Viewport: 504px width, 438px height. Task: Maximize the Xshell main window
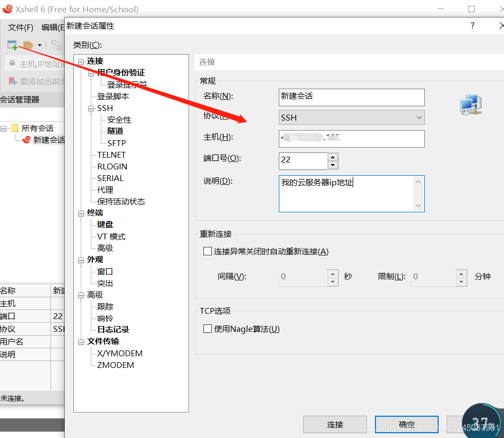pyautogui.click(x=472, y=9)
